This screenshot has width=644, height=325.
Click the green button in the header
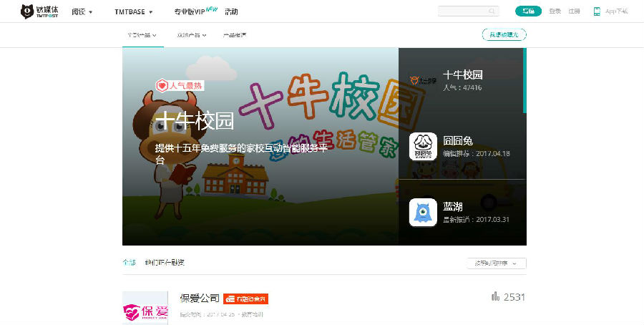click(x=528, y=11)
